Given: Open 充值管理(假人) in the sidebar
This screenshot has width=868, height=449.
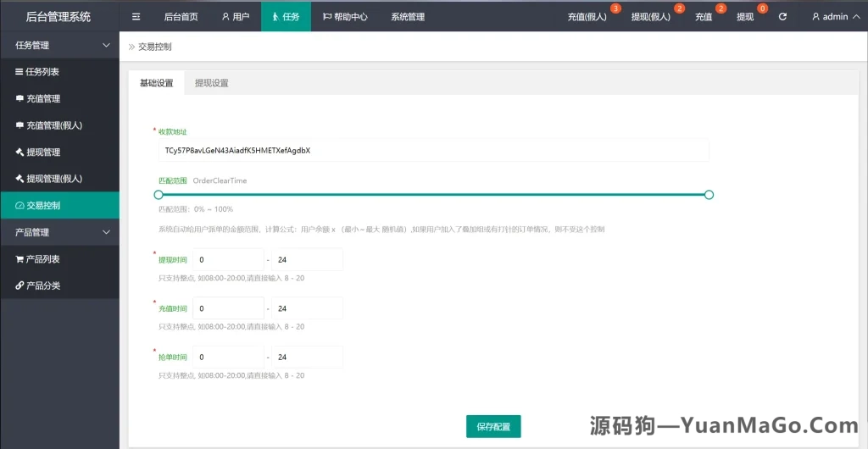Looking at the screenshot, I should [x=60, y=125].
